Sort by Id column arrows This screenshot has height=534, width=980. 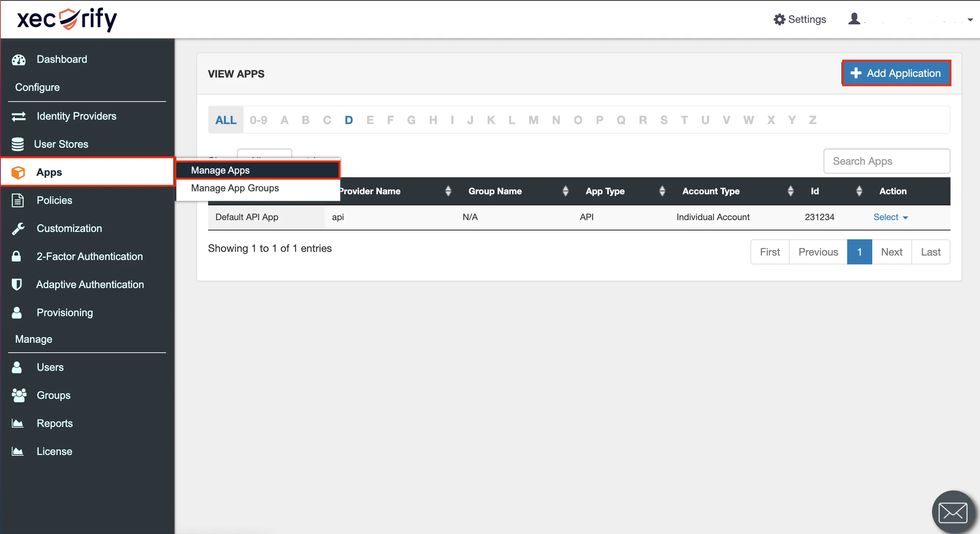pos(859,191)
